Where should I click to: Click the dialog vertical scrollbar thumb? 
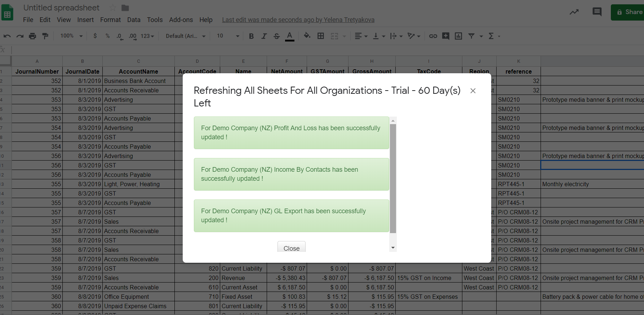393,179
